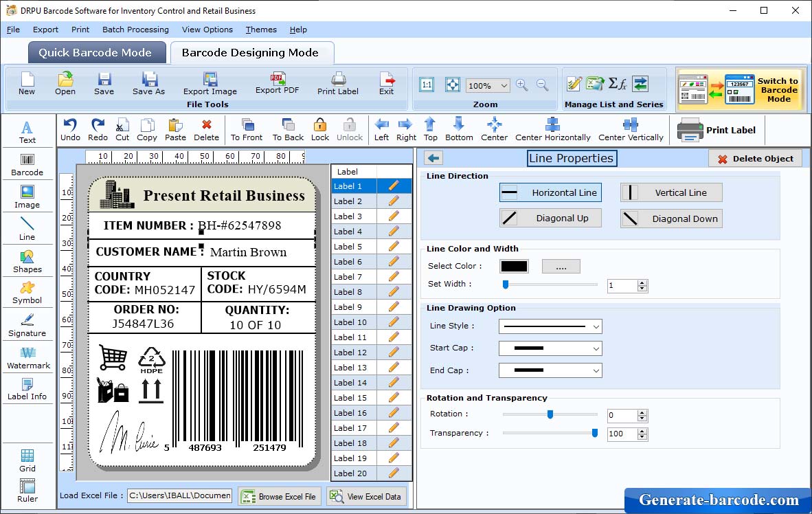Open the File menu
This screenshot has width=812, height=514.
tap(14, 30)
